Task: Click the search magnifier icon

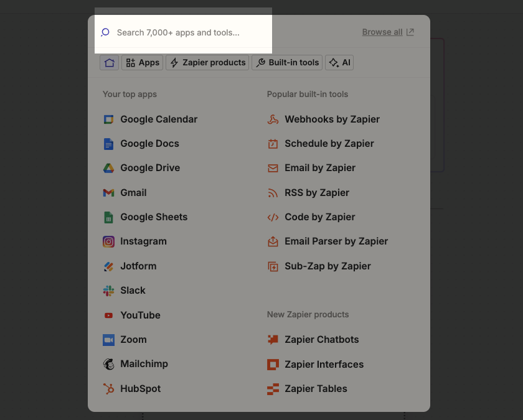Action: [105, 32]
